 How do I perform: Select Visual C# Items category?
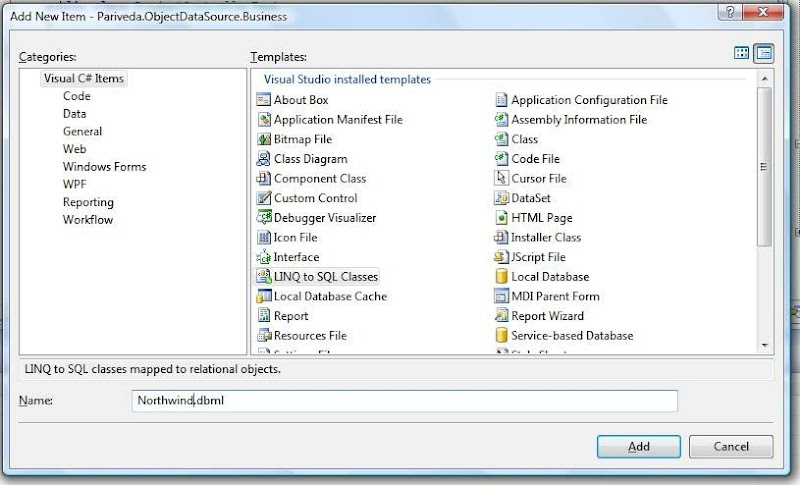tap(84, 79)
